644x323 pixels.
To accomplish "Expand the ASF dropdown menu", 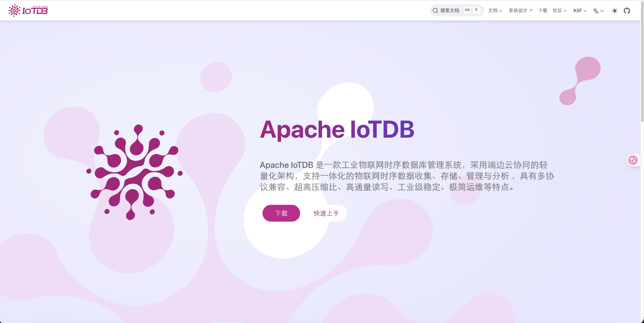I will (x=580, y=11).
